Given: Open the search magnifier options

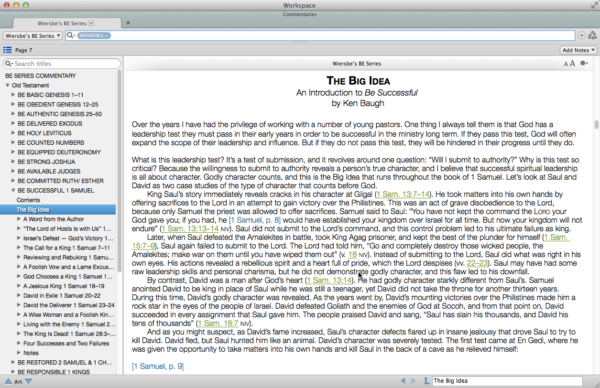Looking at the screenshot, I should [x=71, y=36].
